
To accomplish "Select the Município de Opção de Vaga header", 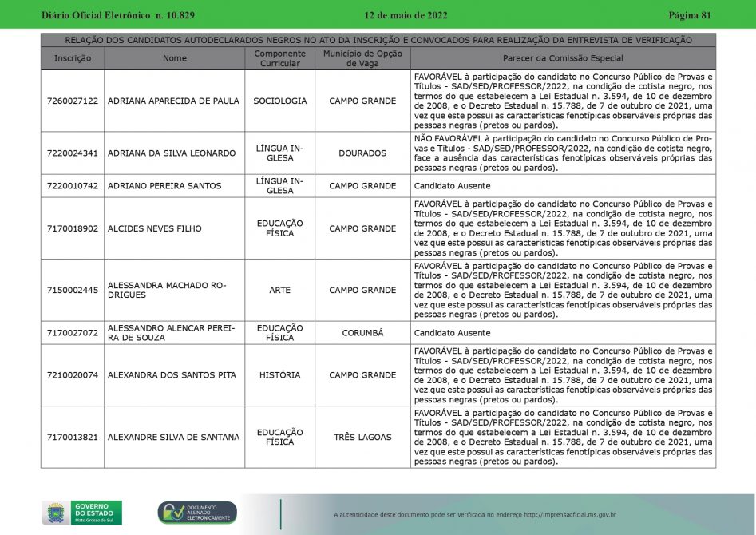I will [x=362, y=58].
